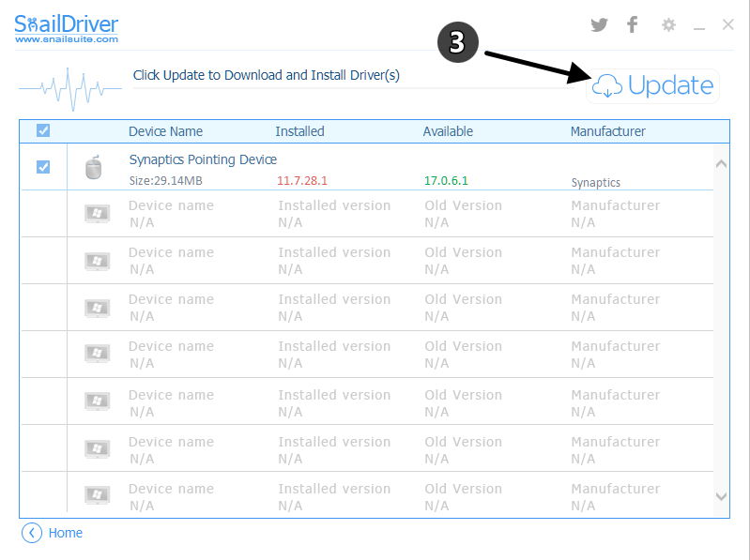
Task: Open settings via the gear icon
Action: [x=668, y=25]
